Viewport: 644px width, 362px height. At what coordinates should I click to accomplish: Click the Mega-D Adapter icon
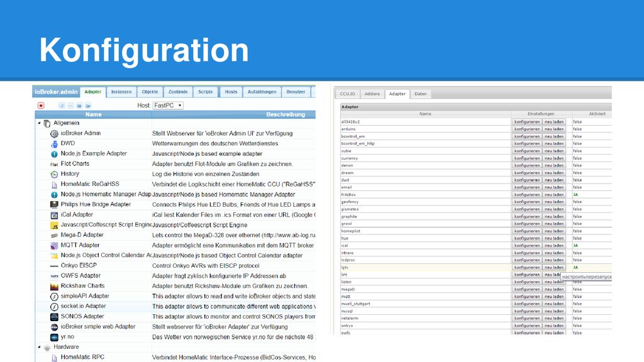click(x=54, y=235)
